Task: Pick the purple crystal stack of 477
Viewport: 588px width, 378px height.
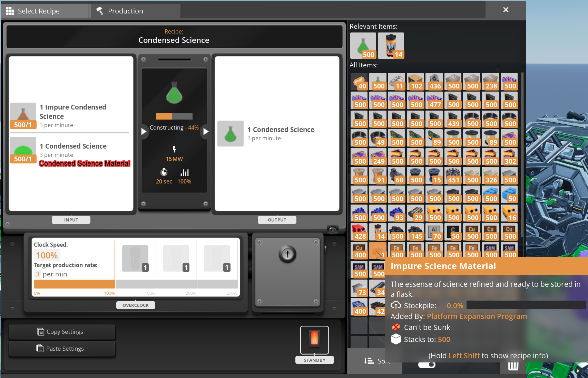Action: click(434, 100)
